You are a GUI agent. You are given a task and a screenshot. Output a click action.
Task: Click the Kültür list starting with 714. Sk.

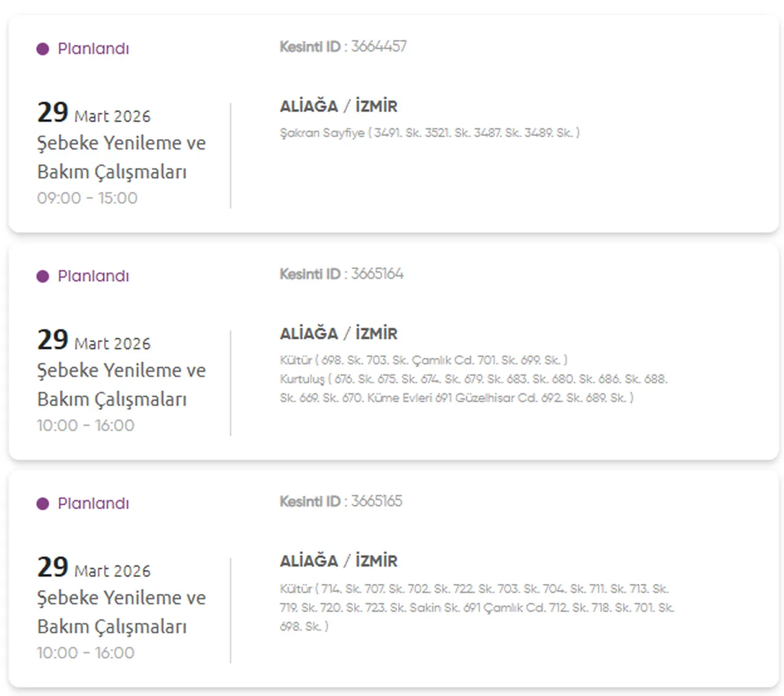tap(477, 607)
